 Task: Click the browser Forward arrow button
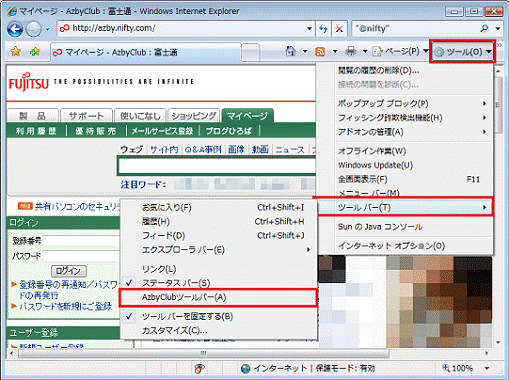pos(33,29)
